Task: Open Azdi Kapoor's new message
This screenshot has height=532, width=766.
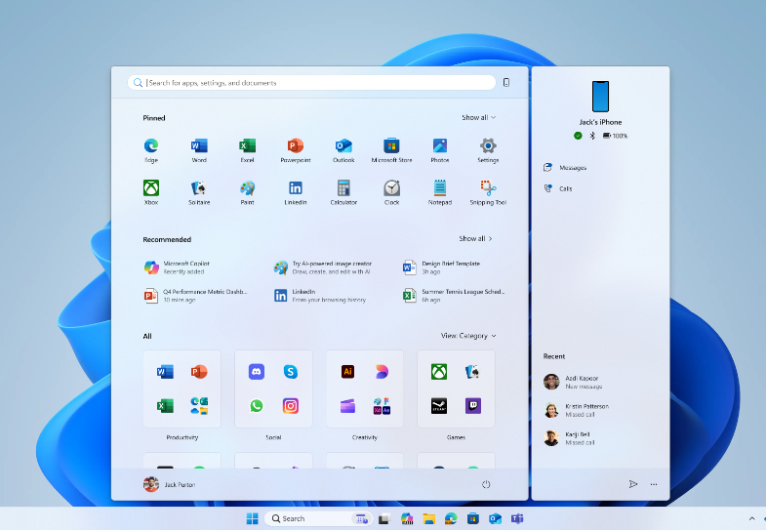Action: point(573,382)
